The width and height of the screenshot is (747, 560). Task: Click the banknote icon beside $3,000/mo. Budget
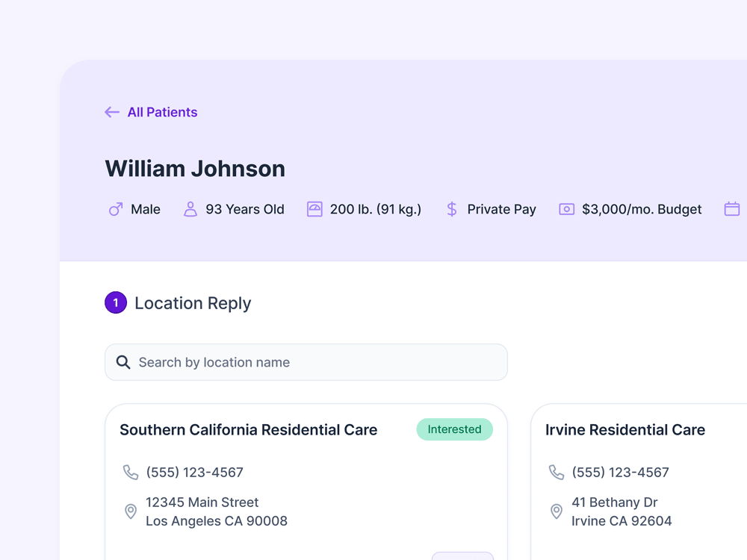pyautogui.click(x=566, y=209)
